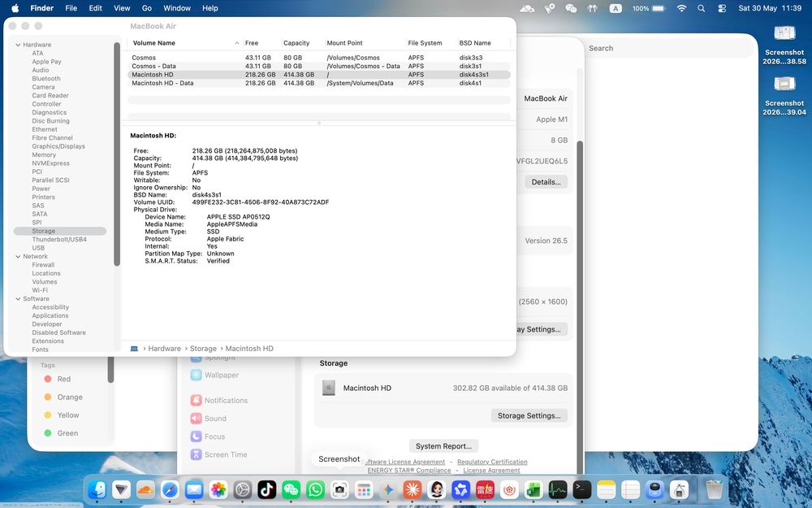The height and width of the screenshot is (508, 812).
Task: Click the System Information sidebar scrollbar
Action: pos(117,154)
